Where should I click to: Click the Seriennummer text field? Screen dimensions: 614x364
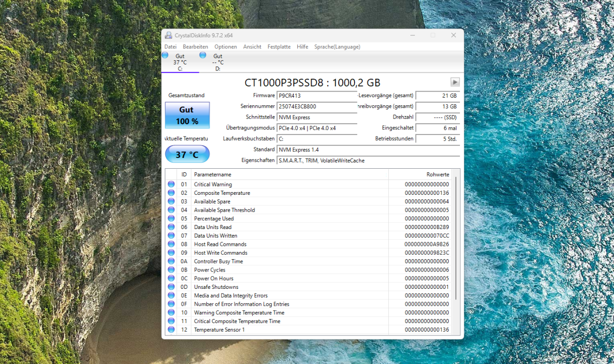pos(316,106)
